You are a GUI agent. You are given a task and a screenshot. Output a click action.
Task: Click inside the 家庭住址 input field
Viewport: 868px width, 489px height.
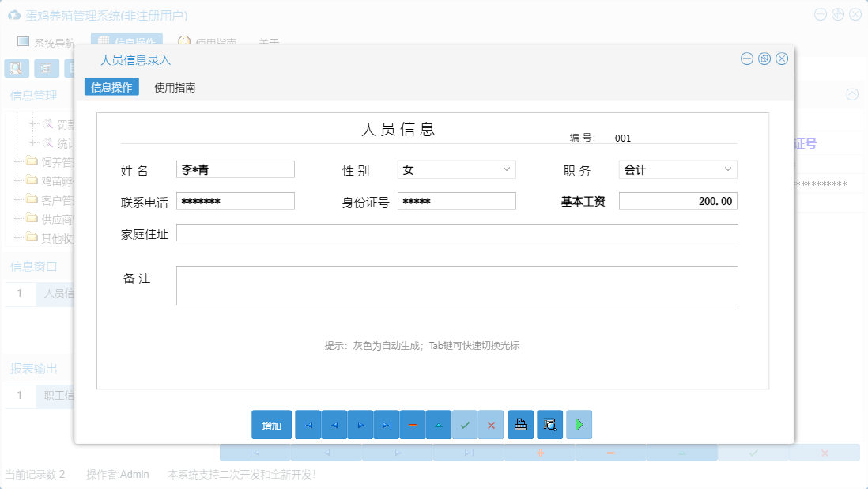[x=456, y=232]
